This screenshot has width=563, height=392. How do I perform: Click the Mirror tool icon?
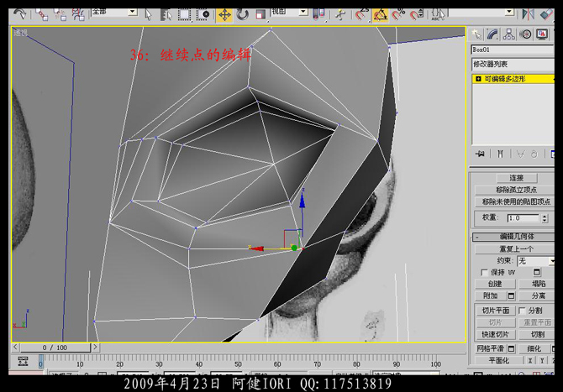[x=528, y=14]
